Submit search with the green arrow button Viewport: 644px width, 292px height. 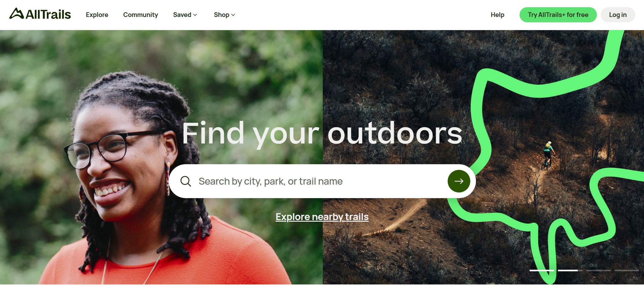coord(459,181)
